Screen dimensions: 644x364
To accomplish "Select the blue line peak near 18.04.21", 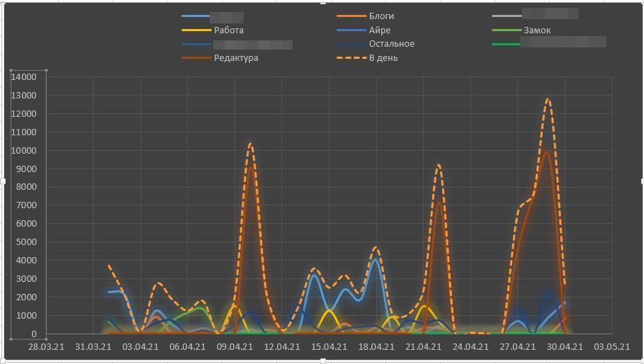I will click(x=375, y=259).
